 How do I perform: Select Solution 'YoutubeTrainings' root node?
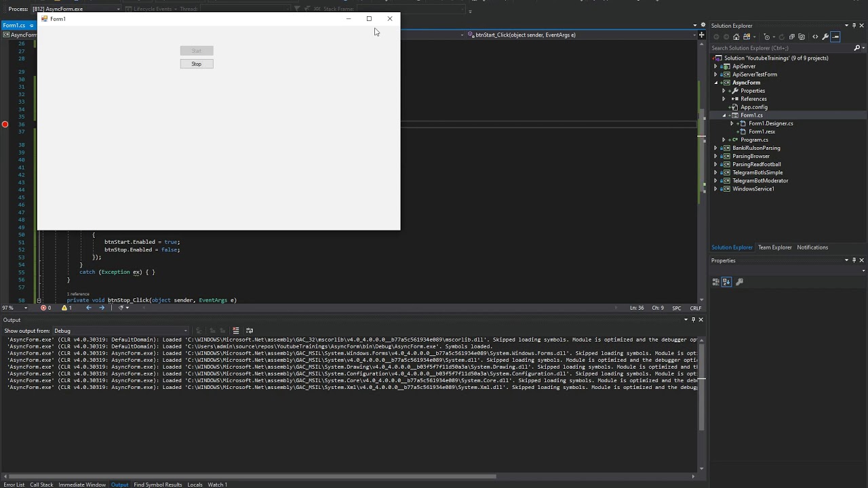point(776,58)
